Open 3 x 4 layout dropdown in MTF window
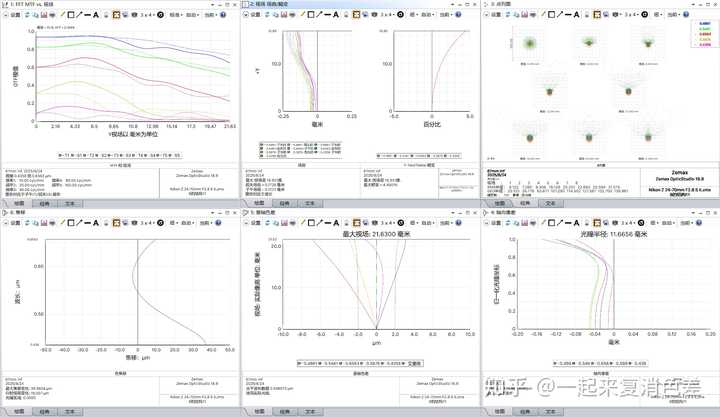The height and width of the screenshot is (417, 720). [x=146, y=15]
